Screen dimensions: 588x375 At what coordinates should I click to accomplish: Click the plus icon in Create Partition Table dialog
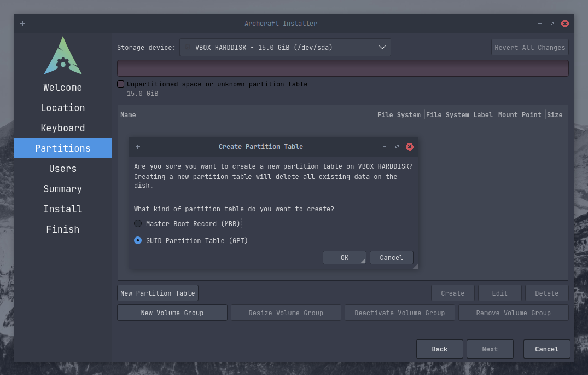138,147
